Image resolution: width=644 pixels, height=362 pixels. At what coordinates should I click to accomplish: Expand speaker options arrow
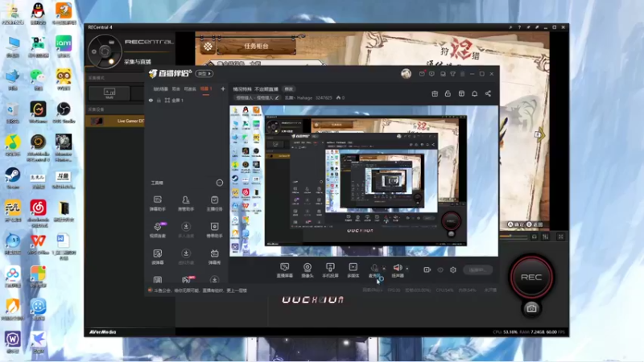pyautogui.click(x=407, y=269)
